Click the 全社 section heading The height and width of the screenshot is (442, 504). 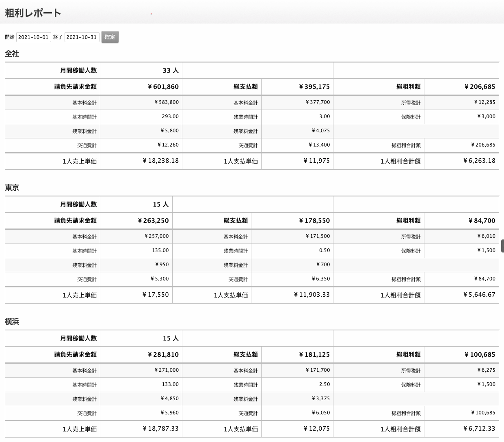click(x=12, y=54)
